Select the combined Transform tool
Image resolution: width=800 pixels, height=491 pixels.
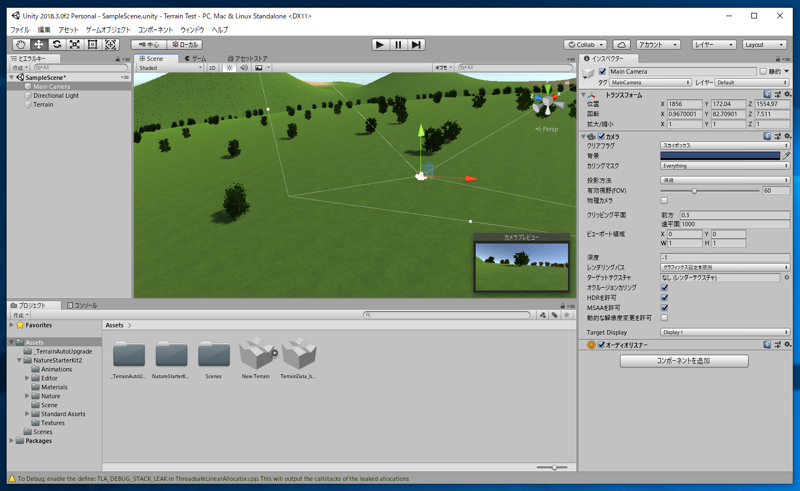110,44
